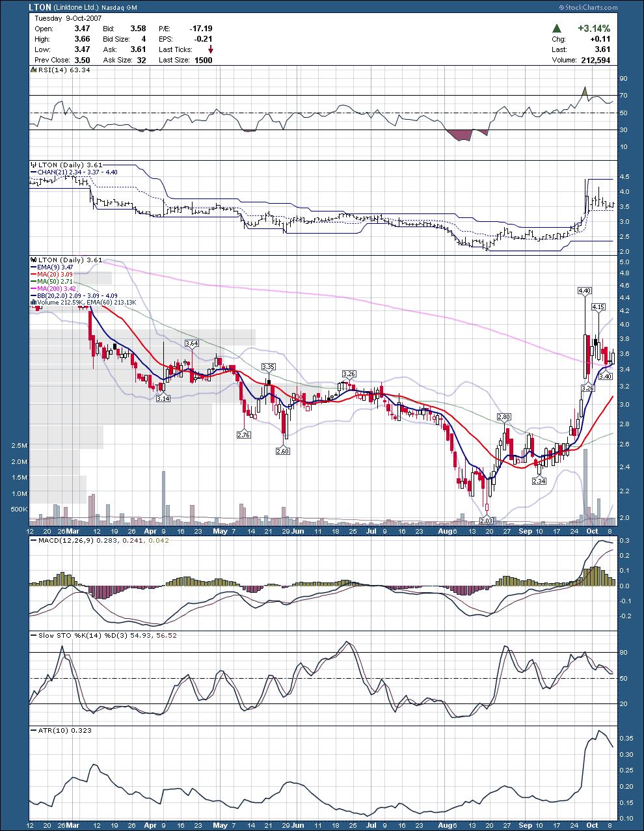Click the MACD(12,26,9) panel label
644x831 pixels.
tap(100, 540)
